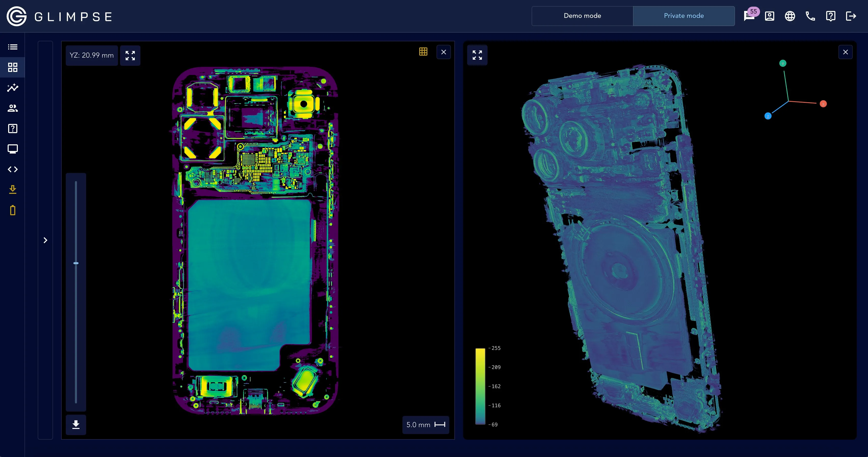The width and height of the screenshot is (868, 457).
Task: Open the monitor display sidebar icon
Action: coord(12,149)
